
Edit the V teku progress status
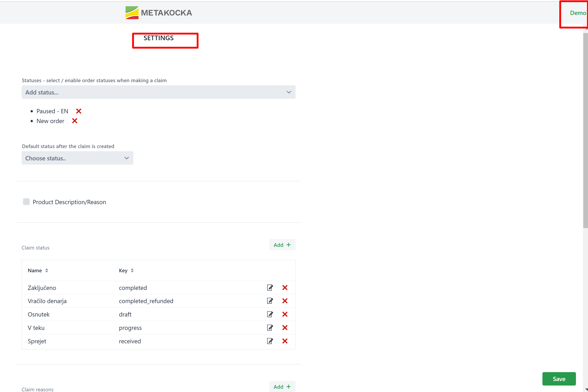tap(270, 327)
